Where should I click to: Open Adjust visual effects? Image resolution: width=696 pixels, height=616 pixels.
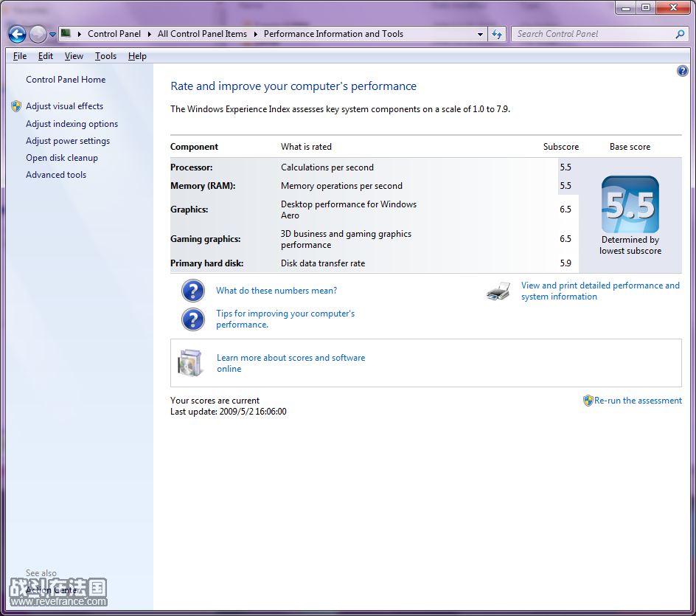coord(64,106)
